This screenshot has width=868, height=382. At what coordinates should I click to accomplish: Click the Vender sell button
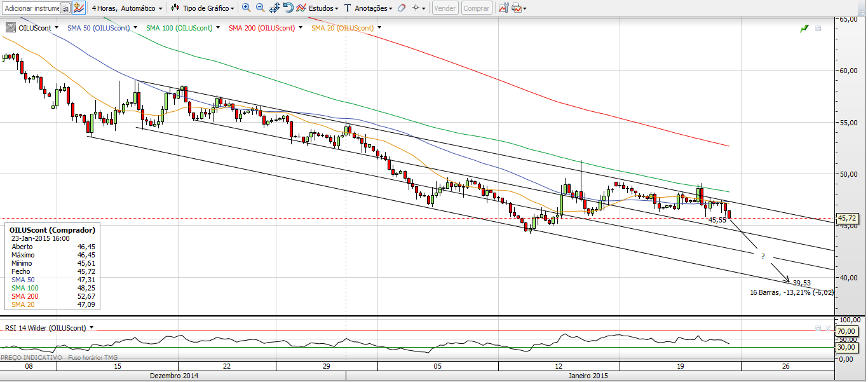click(445, 8)
